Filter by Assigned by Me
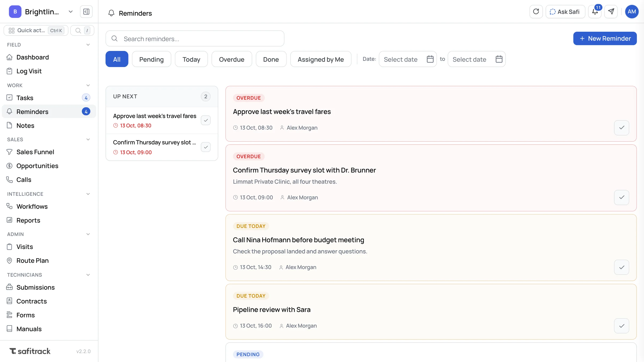644x362 pixels. coord(321,59)
